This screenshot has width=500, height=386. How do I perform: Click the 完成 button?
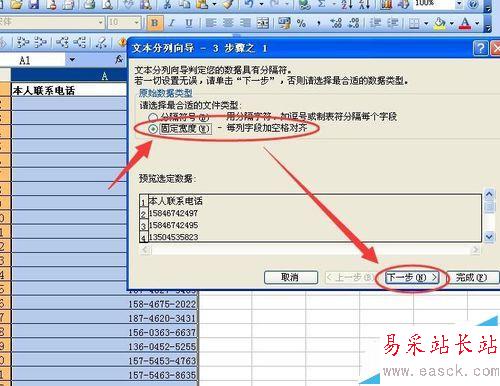[x=473, y=277]
